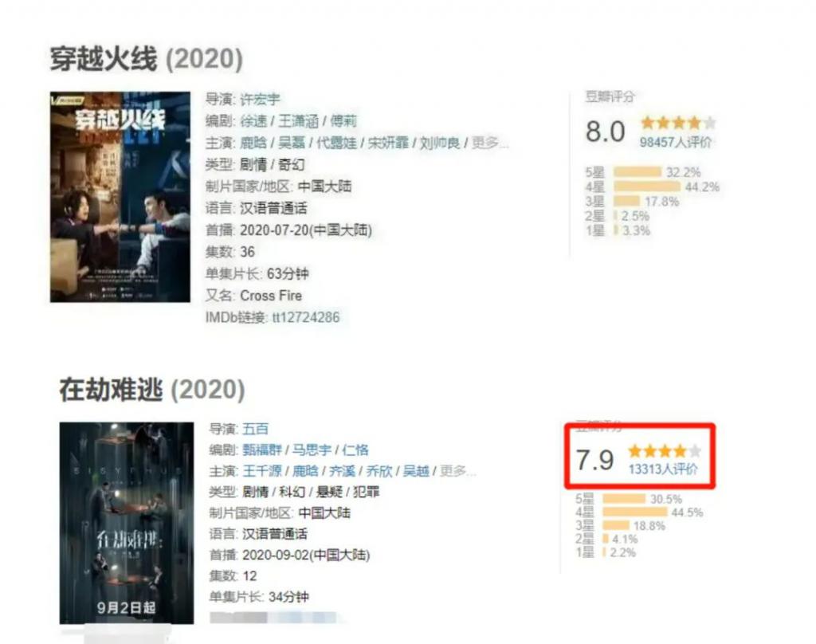Open screenwriter 王潇涵's page
The image size is (816, 644).
click(x=298, y=121)
